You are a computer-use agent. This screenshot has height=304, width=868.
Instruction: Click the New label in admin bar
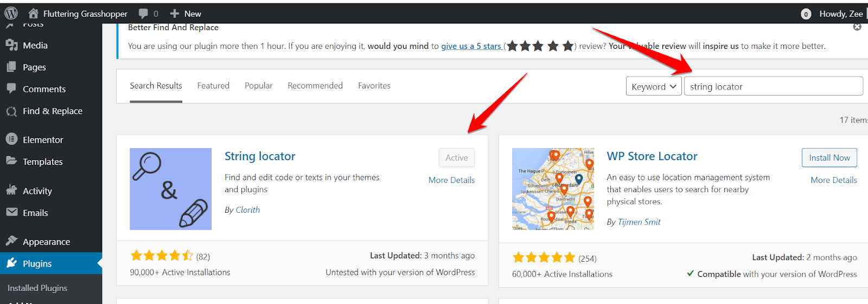point(193,14)
